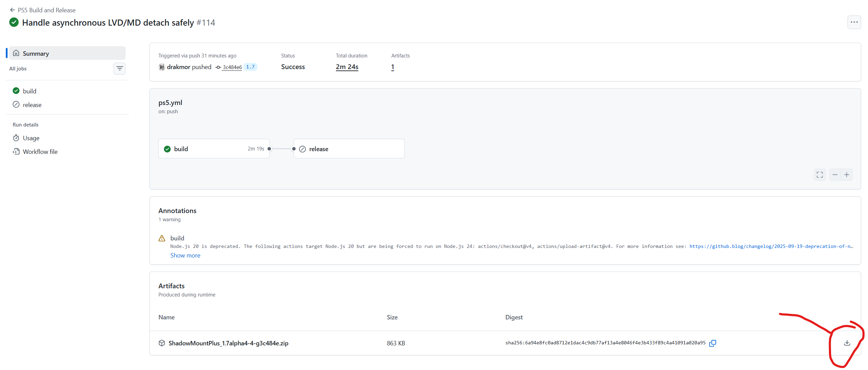Click the 2m 19s build duration
Image resolution: width=868 pixels, height=370 pixels.
click(x=256, y=149)
